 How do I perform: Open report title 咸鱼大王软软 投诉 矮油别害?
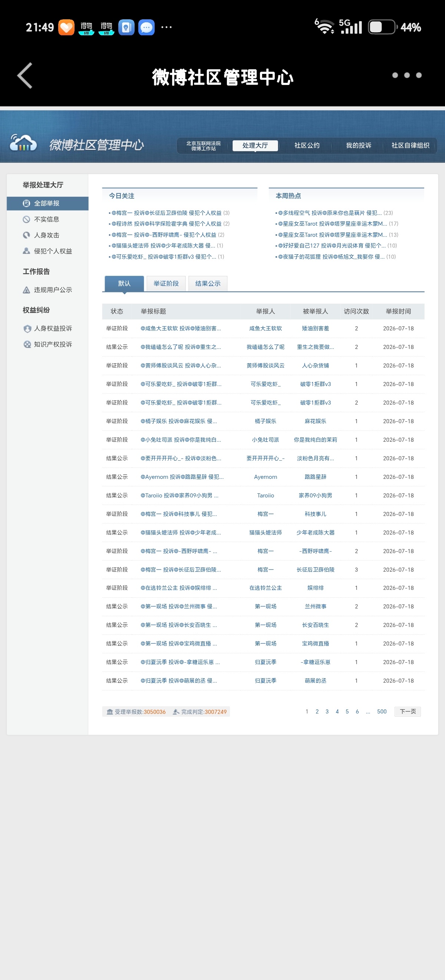tap(181, 329)
